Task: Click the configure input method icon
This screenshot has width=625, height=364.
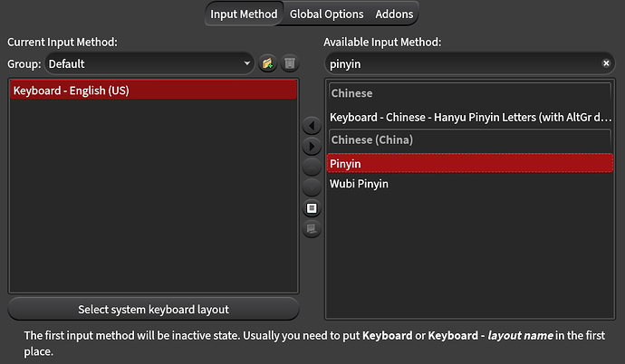Action: (312, 208)
